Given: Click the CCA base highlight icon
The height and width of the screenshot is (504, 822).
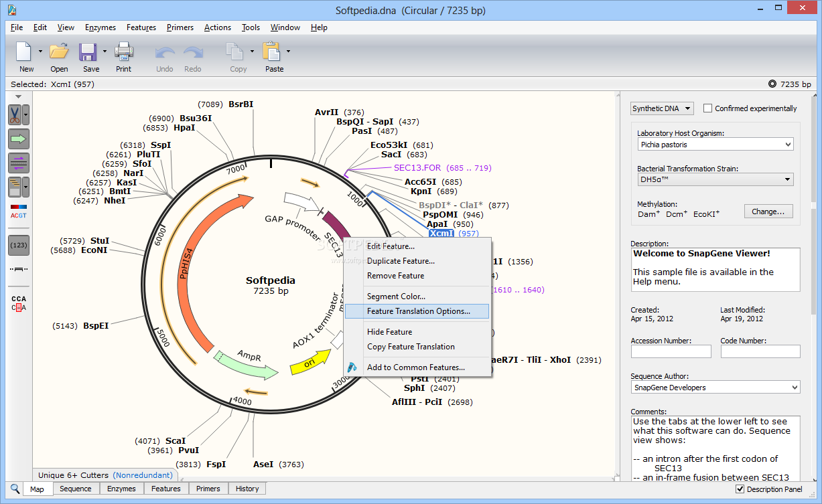Looking at the screenshot, I should pyautogui.click(x=19, y=303).
